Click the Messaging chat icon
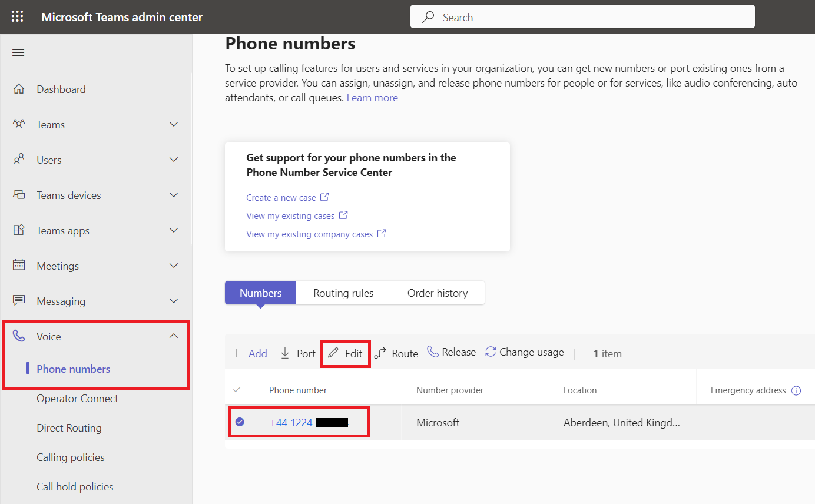815x504 pixels. (x=19, y=301)
